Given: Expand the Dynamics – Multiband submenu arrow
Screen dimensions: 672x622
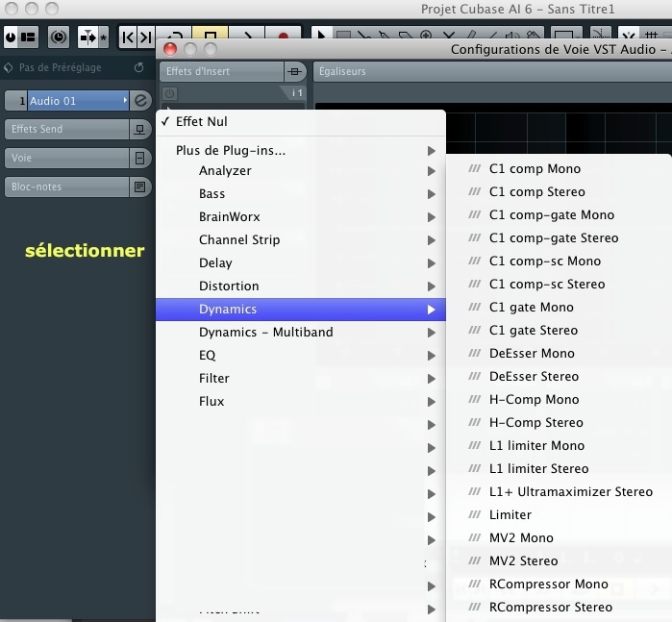Looking at the screenshot, I should tap(431, 333).
